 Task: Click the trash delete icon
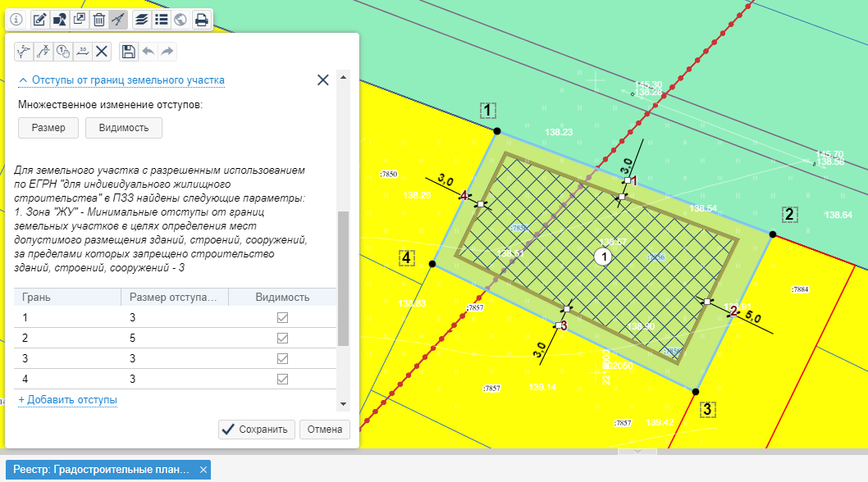pyautogui.click(x=98, y=19)
